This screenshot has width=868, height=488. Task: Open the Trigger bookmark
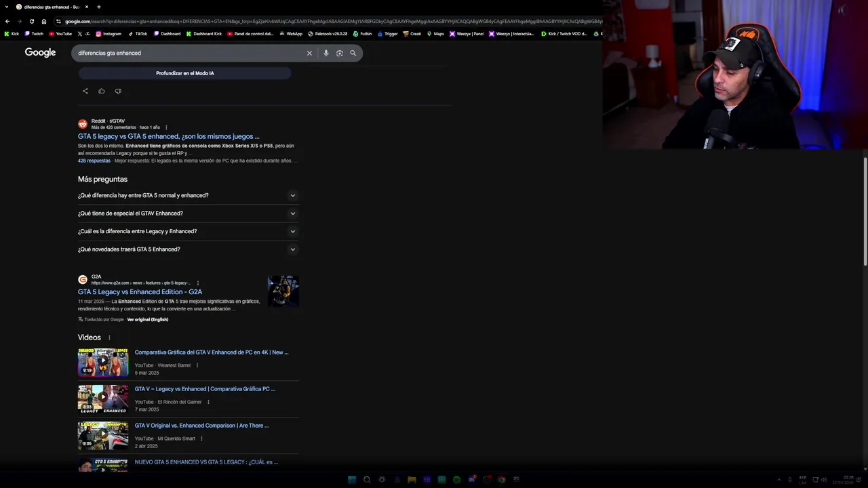tap(387, 34)
